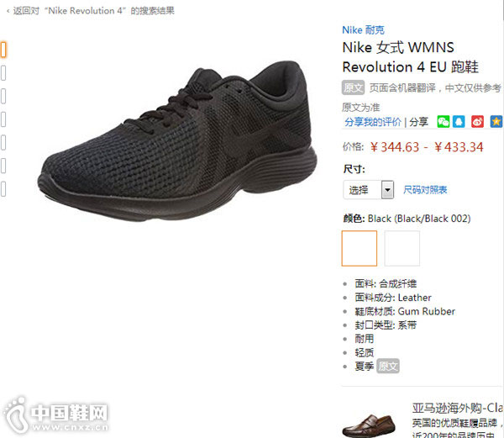Go back via the arrow before 返回对
Viewport: 504px width, 438px height.
(x=8, y=11)
